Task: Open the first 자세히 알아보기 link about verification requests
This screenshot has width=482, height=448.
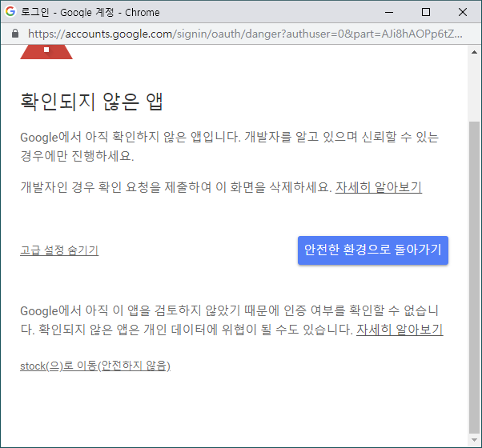Action: click(379, 187)
